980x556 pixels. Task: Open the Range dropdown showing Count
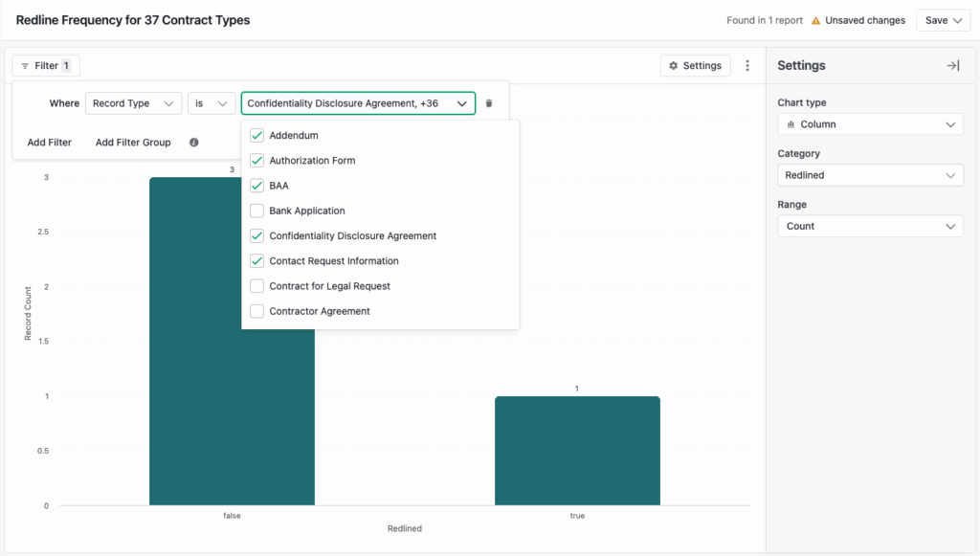[869, 226]
